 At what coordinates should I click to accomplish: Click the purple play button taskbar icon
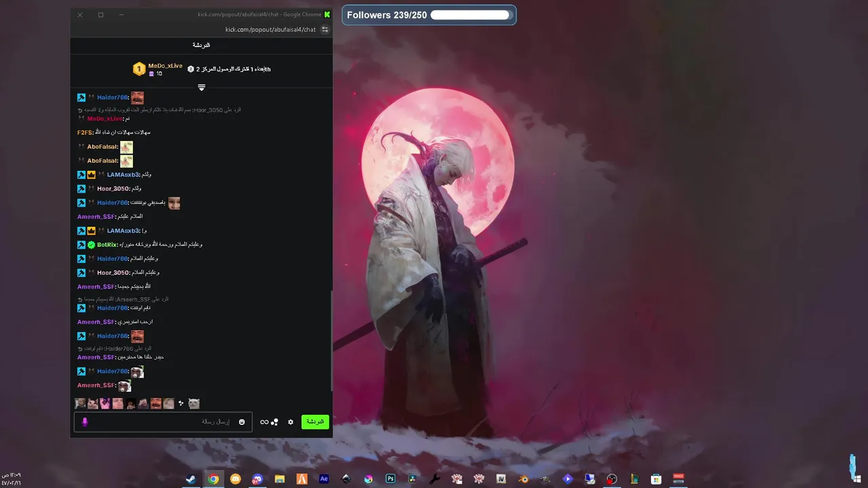(568, 479)
